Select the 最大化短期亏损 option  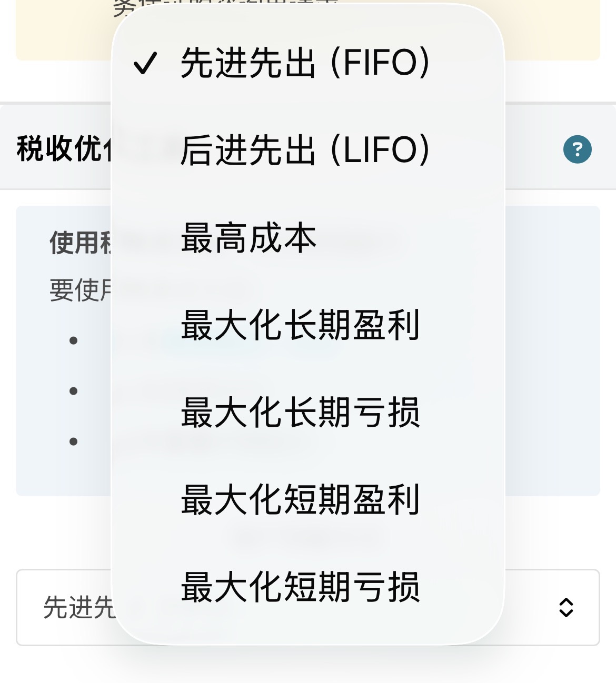300,587
